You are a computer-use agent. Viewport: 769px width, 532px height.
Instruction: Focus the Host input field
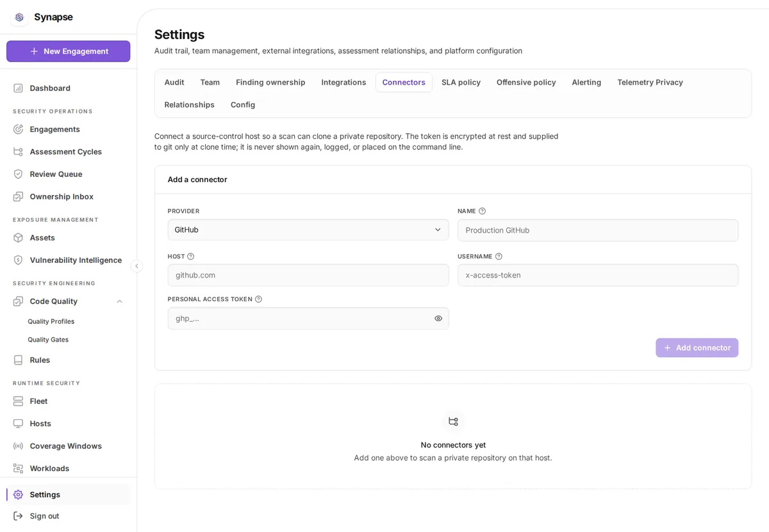coord(308,275)
